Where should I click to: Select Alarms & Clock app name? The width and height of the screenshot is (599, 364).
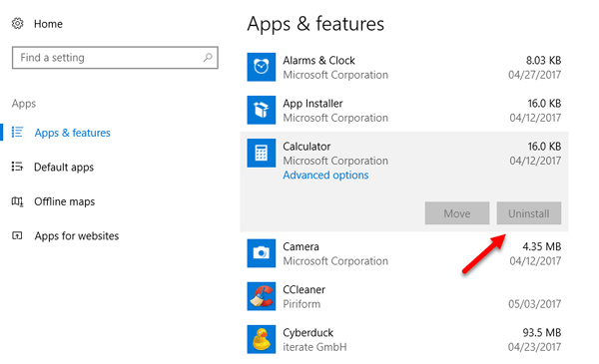coord(319,60)
